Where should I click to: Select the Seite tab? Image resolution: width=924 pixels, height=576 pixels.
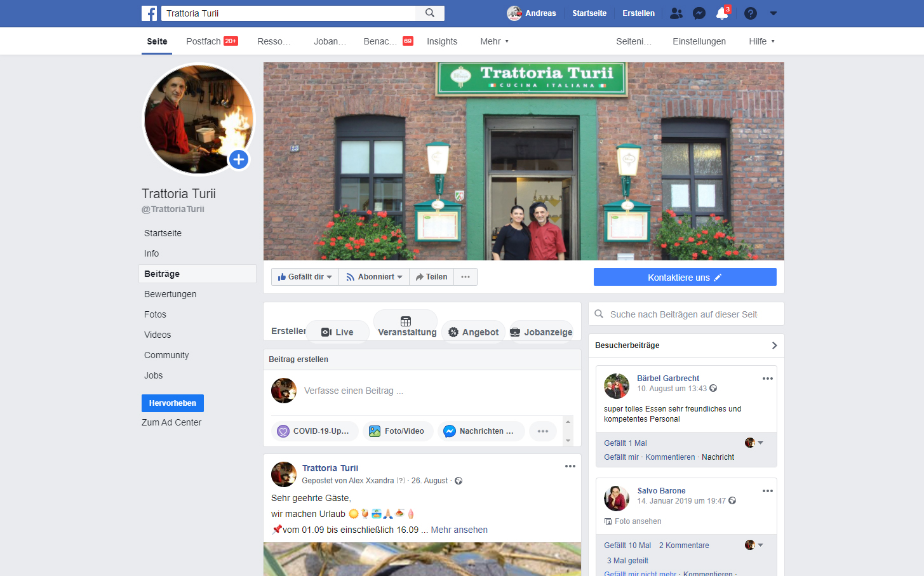tap(157, 41)
